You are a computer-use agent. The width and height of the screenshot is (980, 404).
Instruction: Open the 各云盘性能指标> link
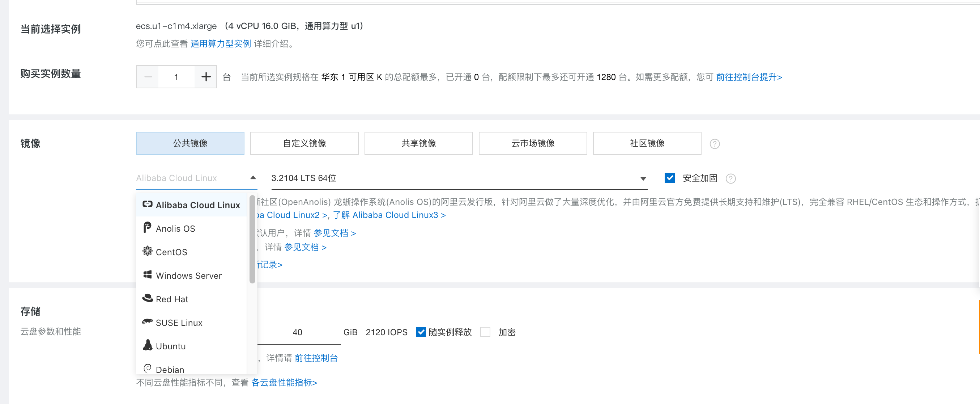tap(284, 382)
